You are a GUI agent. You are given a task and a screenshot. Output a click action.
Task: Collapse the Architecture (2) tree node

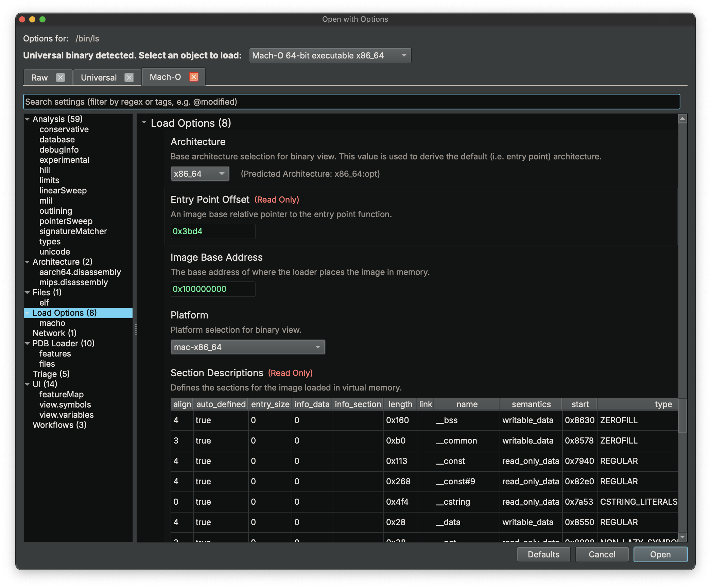pyautogui.click(x=27, y=262)
